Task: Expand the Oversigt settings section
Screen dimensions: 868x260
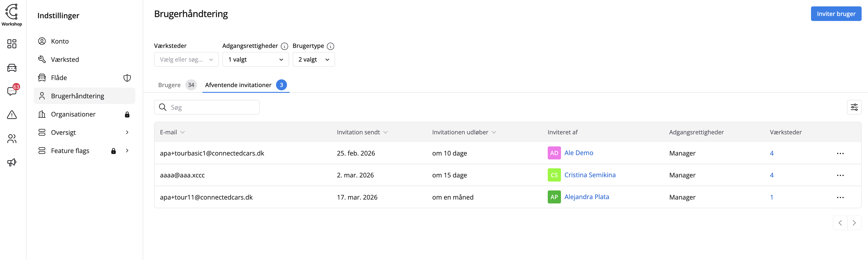Action: coord(127,133)
